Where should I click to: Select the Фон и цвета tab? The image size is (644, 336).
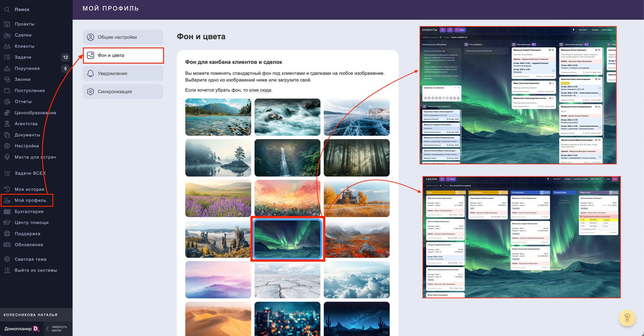(123, 55)
